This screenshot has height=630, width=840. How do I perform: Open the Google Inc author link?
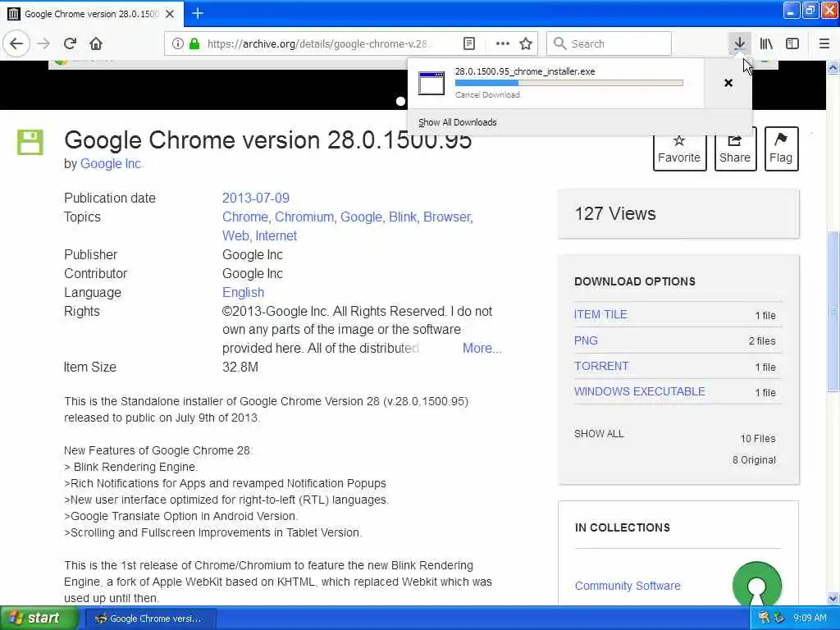tap(111, 163)
